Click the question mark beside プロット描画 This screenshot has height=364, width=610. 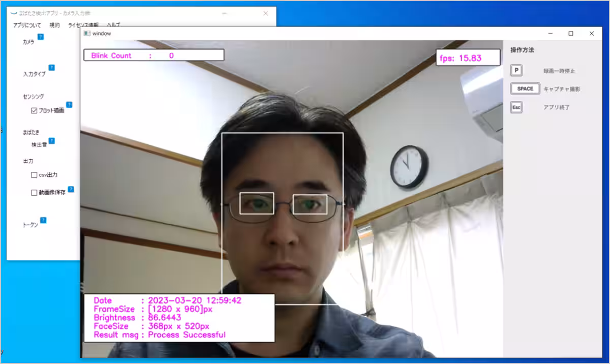(x=69, y=105)
